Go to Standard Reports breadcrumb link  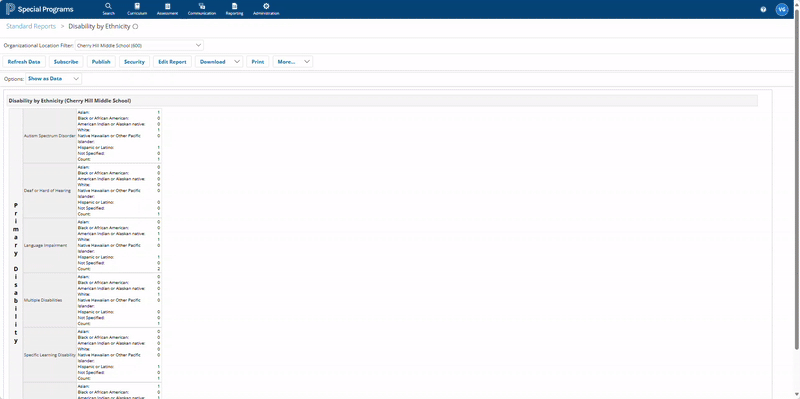coord(31,26)
